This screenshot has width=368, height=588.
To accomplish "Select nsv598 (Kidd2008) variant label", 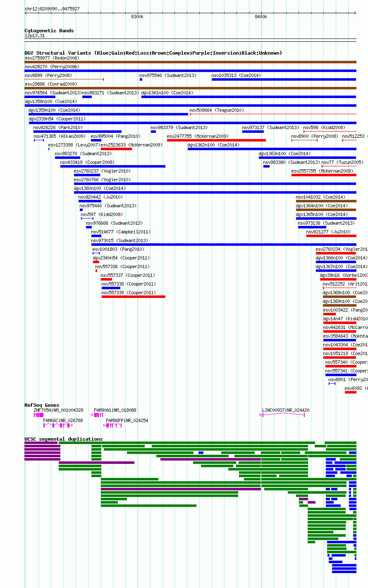I will [x=324, y=127].
